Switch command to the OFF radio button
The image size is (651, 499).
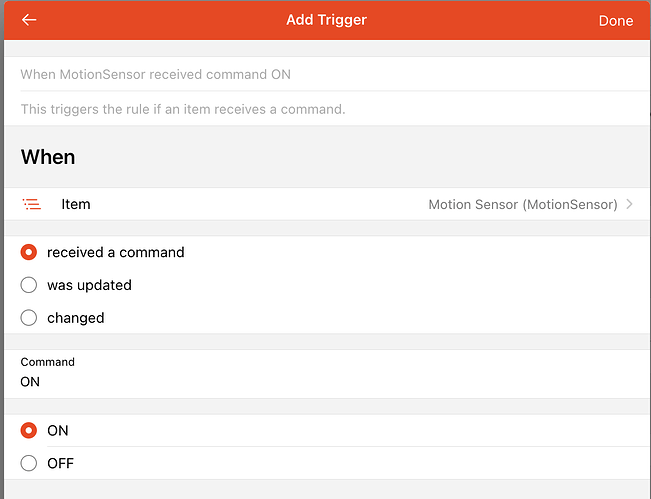point(29,463)
